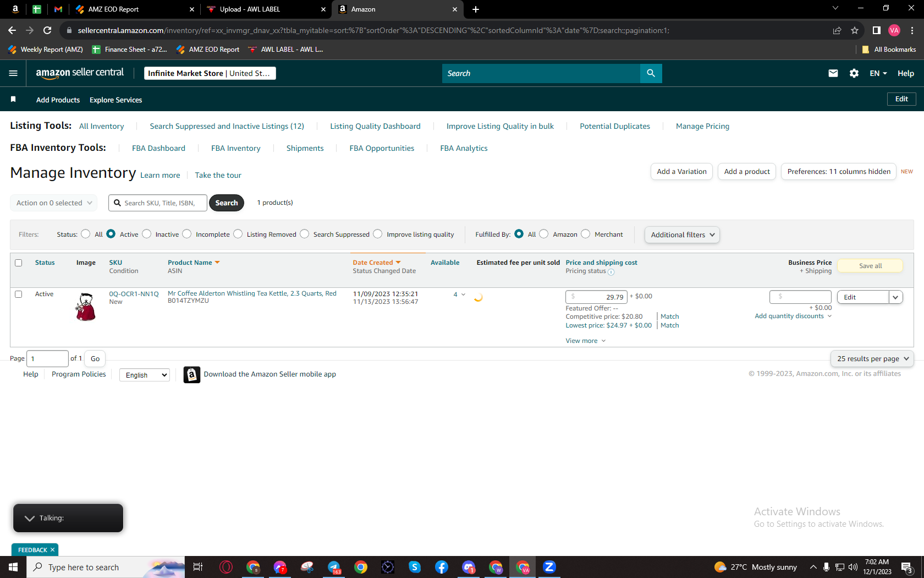Select the Active status filter
The width and height of the screenshot is (924, 578).
(x=111, y=234)
